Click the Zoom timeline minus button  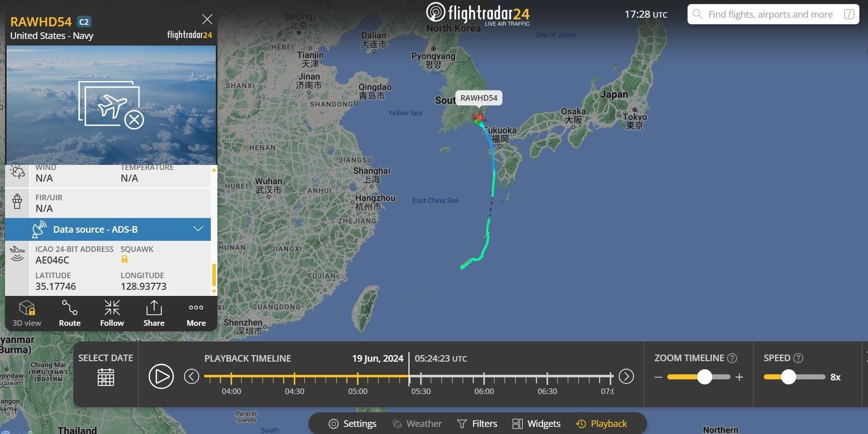point(658,377)
